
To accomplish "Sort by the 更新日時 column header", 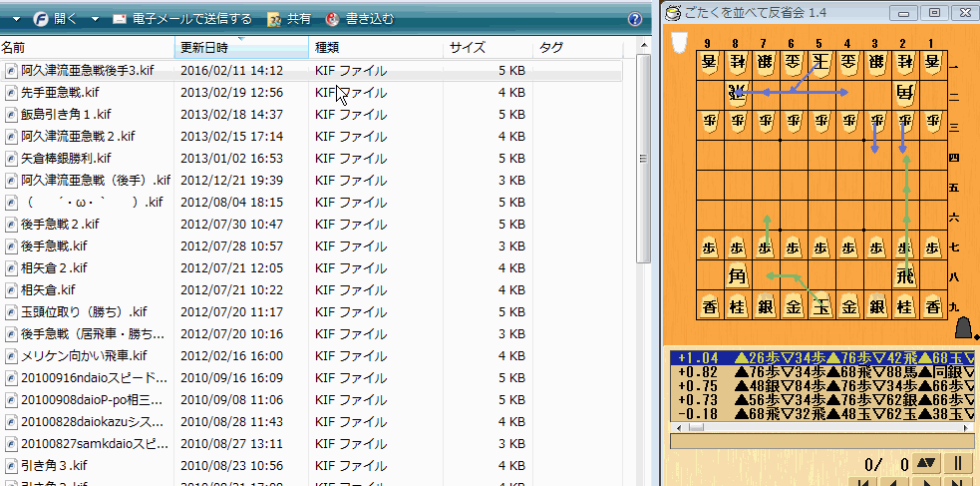I will coord(242,48).
